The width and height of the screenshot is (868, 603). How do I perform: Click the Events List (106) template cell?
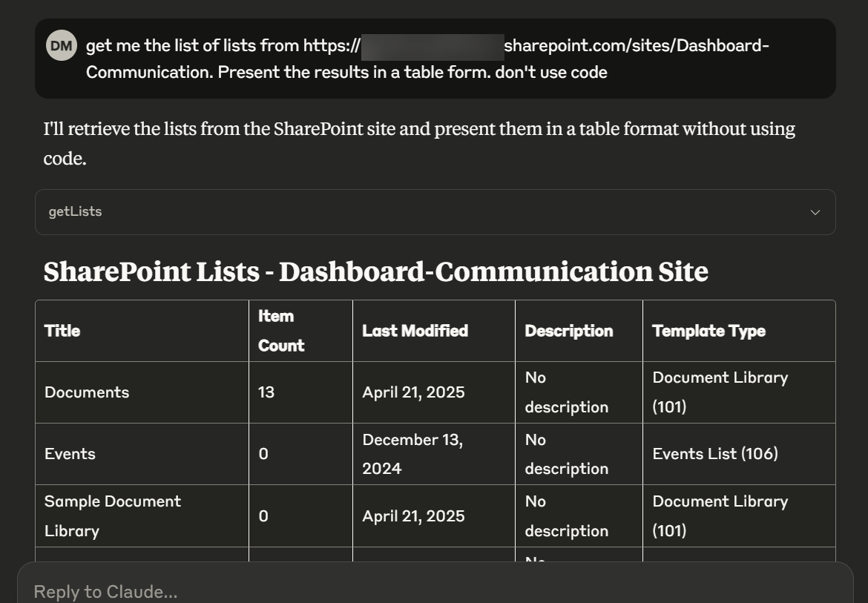[x=715, y=454]
